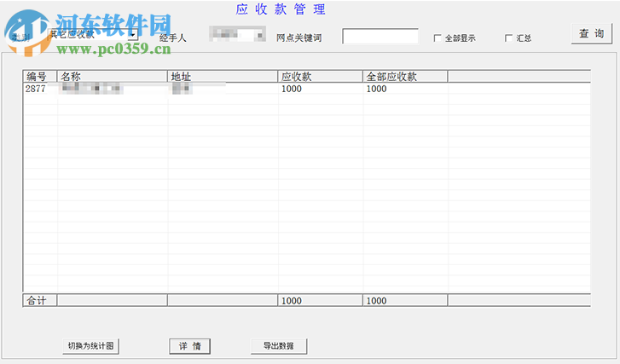Screen dimensions: 620x364
Task: Click the 查询 query button
Action: [592, 33]
